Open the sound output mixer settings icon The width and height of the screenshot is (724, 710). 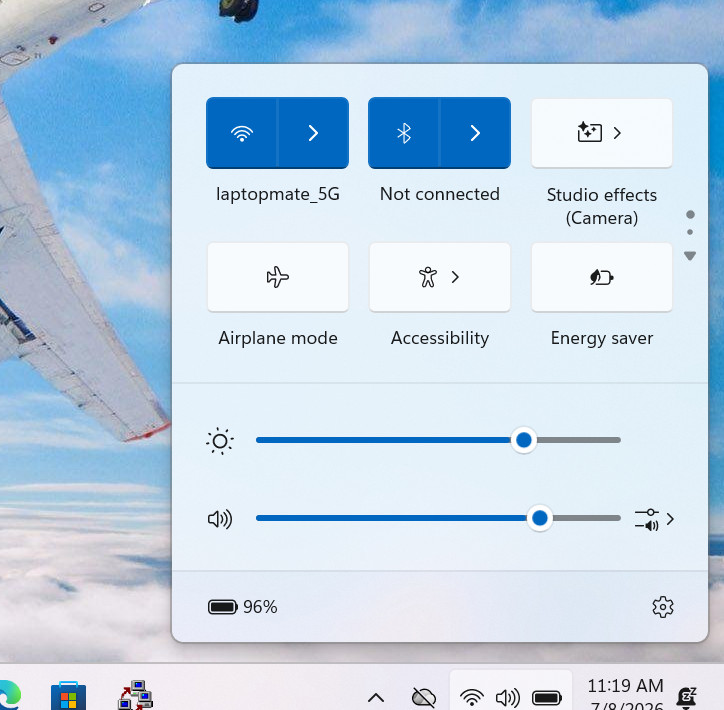[x=654, y=519]
